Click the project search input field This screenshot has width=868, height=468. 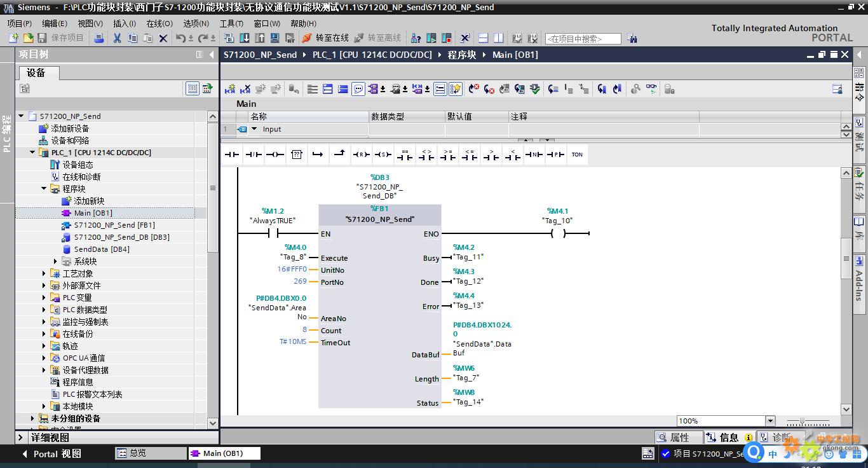(x=583, y=39)
